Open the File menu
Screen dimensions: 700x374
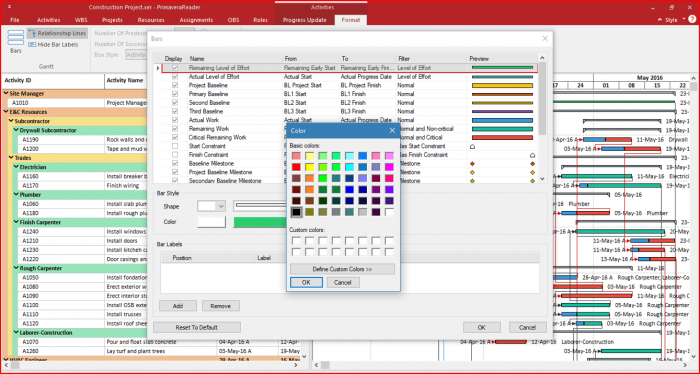(x=15, y=20)
